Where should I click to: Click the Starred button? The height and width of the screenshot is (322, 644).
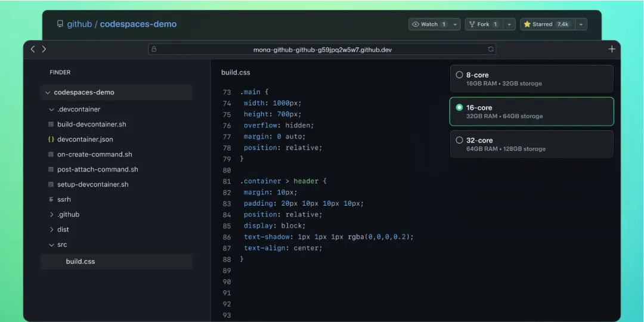546,24
